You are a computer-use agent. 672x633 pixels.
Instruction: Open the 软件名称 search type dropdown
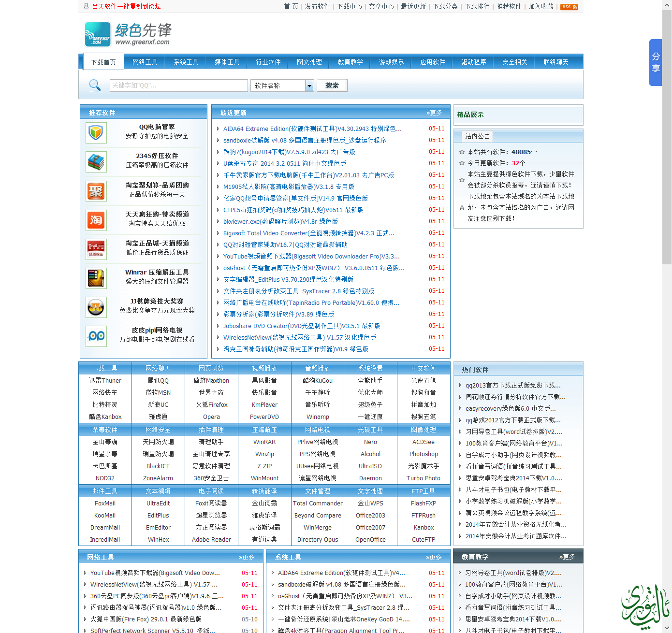tap(283, 86)
